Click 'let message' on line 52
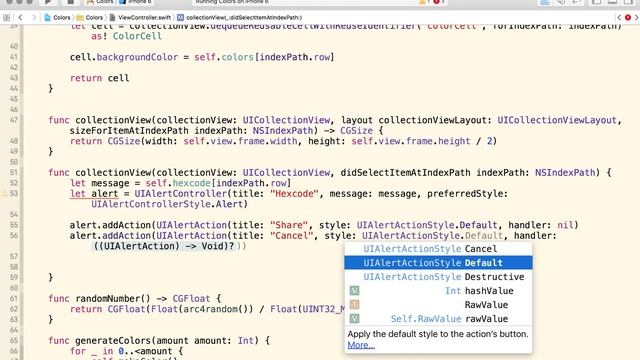640x360 pixels. 99,183
